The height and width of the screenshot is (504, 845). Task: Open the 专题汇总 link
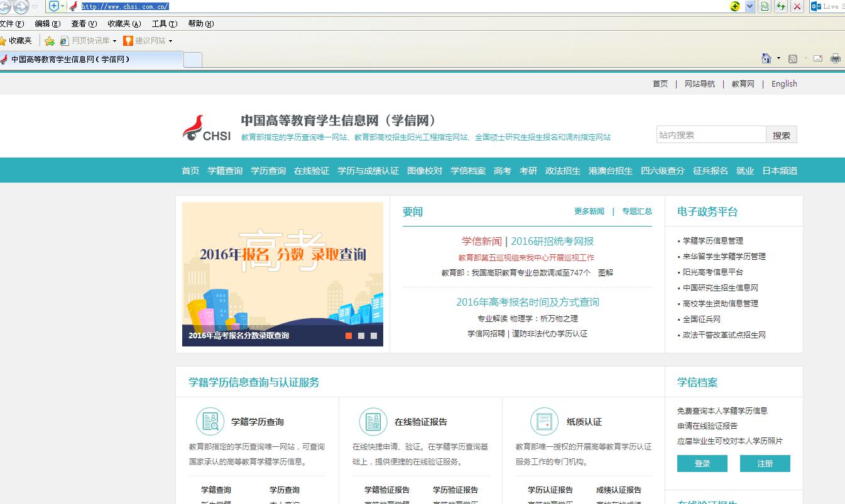[637, 212]
